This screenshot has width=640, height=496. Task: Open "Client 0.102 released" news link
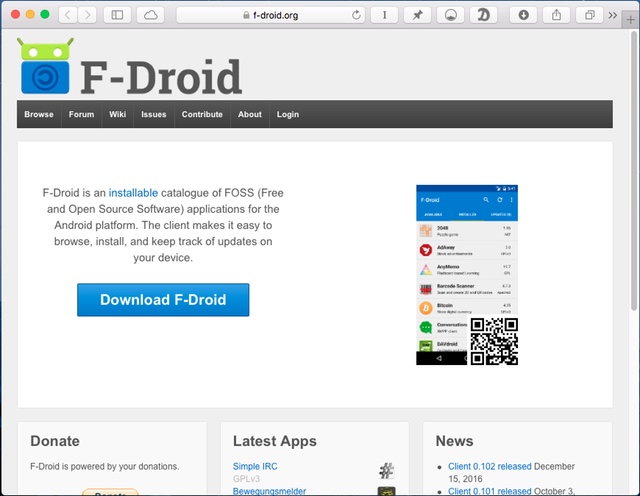click(489, 466)
